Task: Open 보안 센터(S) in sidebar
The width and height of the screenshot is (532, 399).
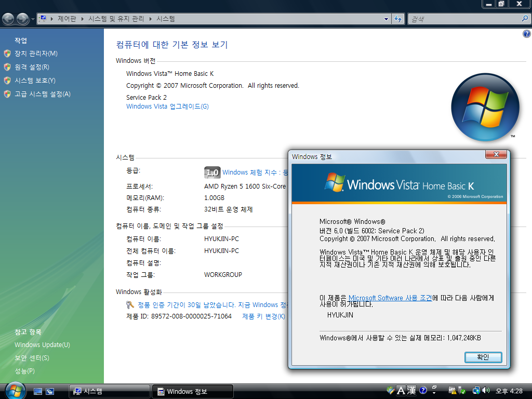Action: [32, 358]
